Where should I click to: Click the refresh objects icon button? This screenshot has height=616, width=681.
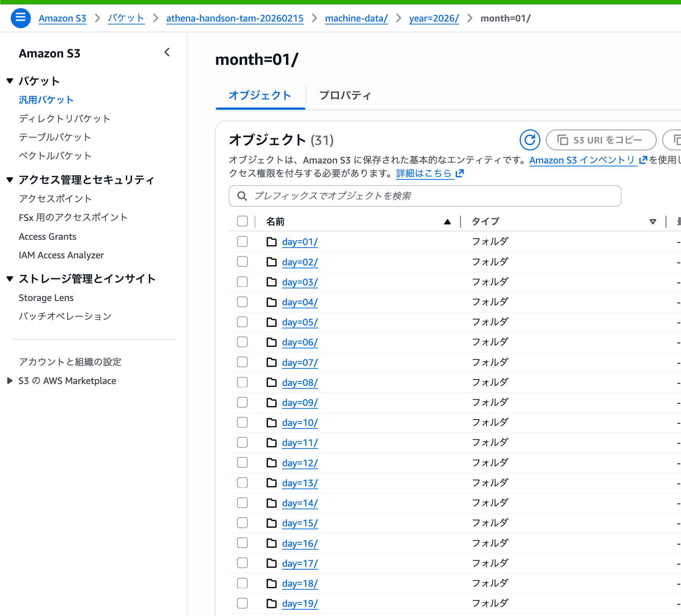point(530,140)
